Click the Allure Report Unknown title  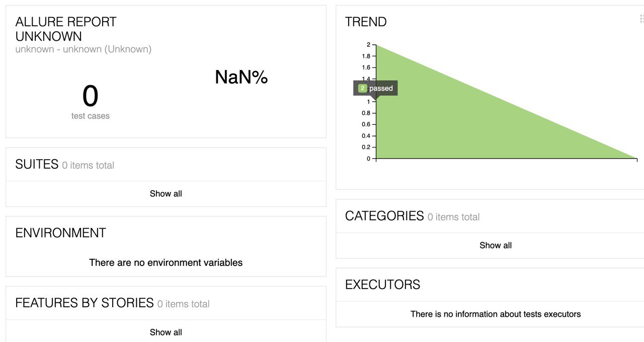(65, 29)
